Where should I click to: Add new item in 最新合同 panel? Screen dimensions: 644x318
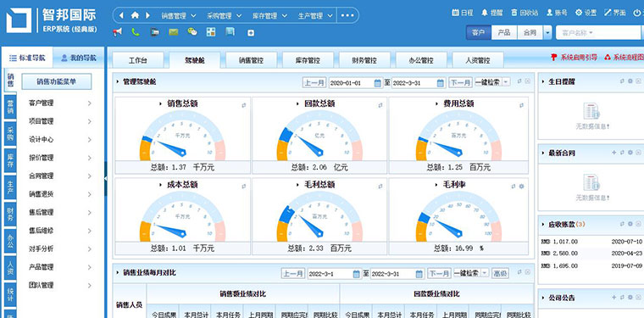coord(614,153)
